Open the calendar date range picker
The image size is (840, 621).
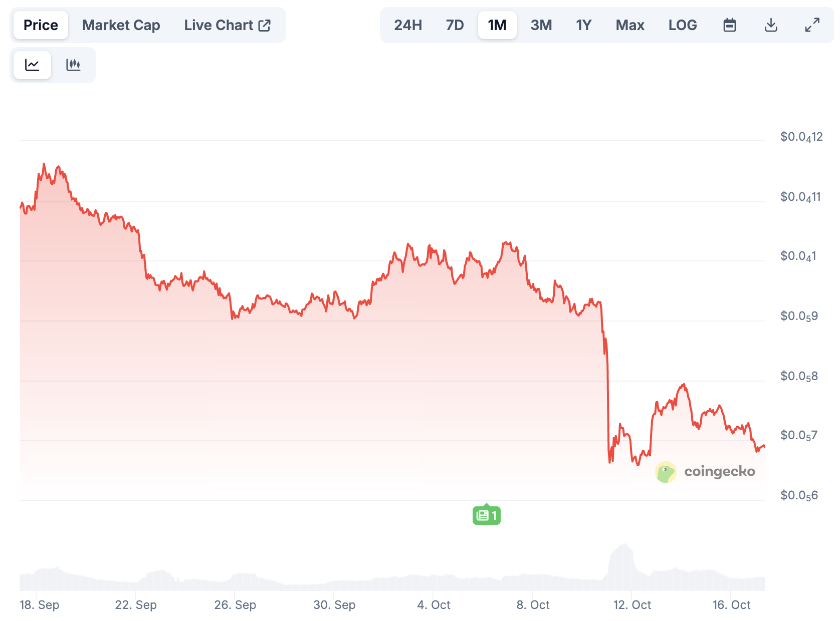[x=729, y=25]
